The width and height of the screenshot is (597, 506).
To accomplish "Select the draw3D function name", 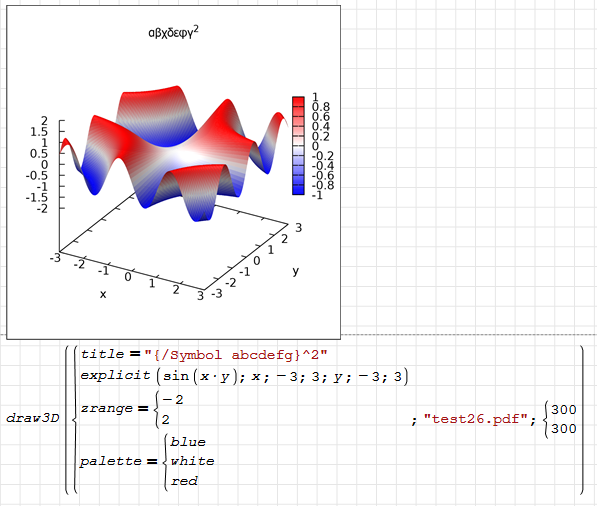I will point(33,418).
